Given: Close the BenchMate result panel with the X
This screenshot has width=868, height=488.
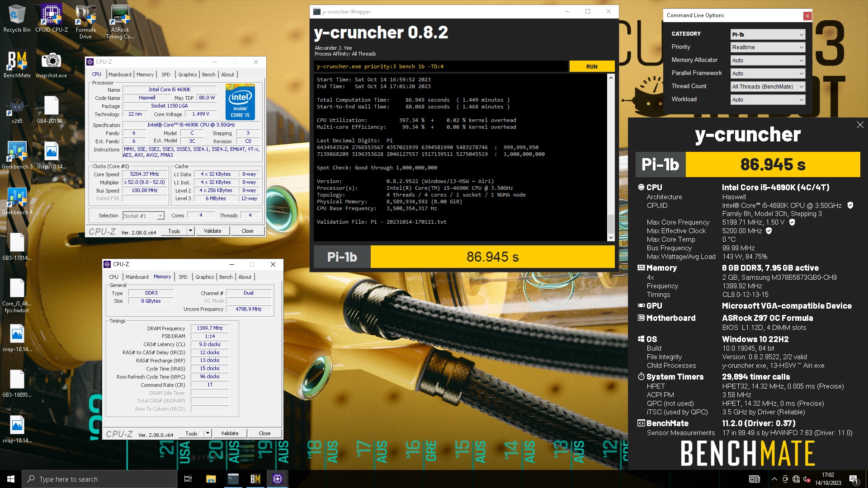Looking at the screenshot, I should 860,125.
